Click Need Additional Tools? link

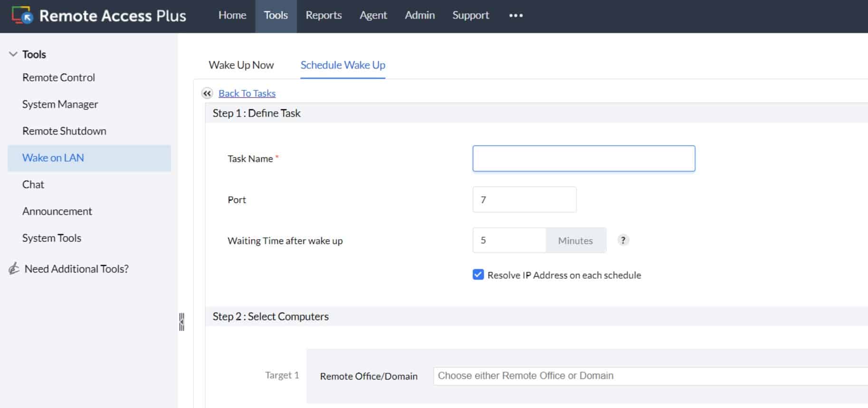(76, 269)
